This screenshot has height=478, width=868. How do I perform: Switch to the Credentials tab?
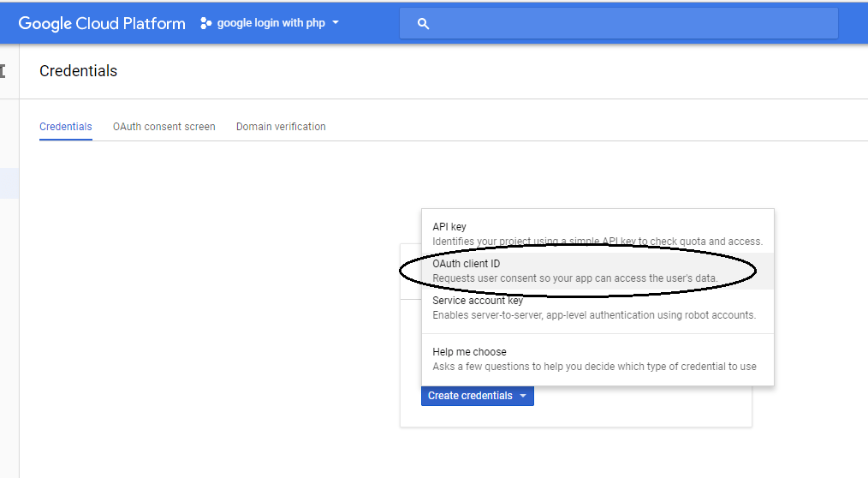(66, 127)
